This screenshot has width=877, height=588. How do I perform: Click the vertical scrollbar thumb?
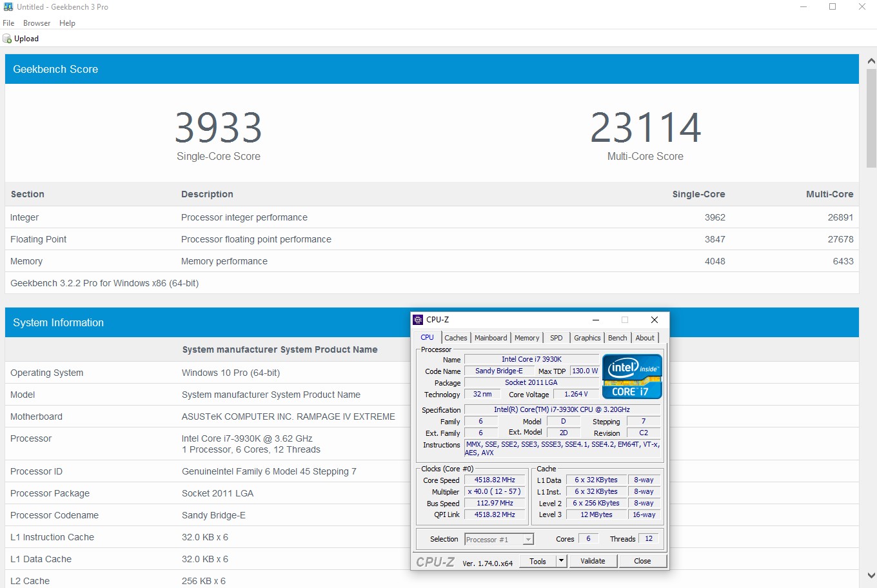coord(871,119)
